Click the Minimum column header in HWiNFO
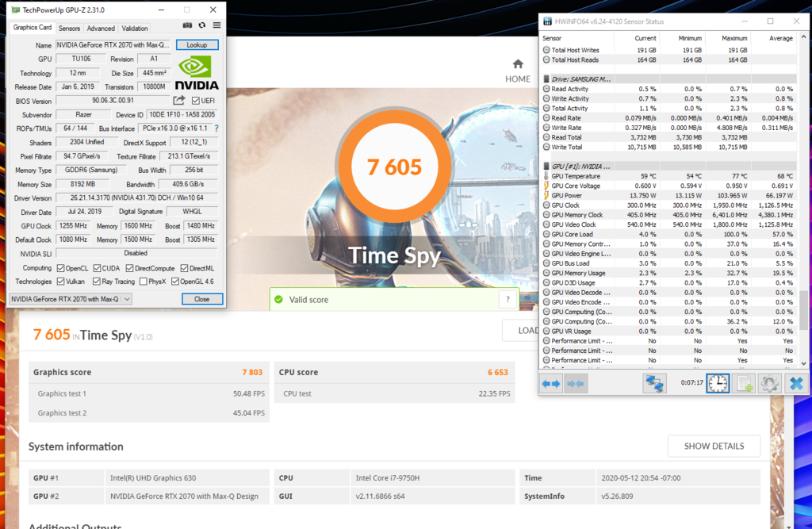This screenshot has width=812, height=529. (690, 38)
